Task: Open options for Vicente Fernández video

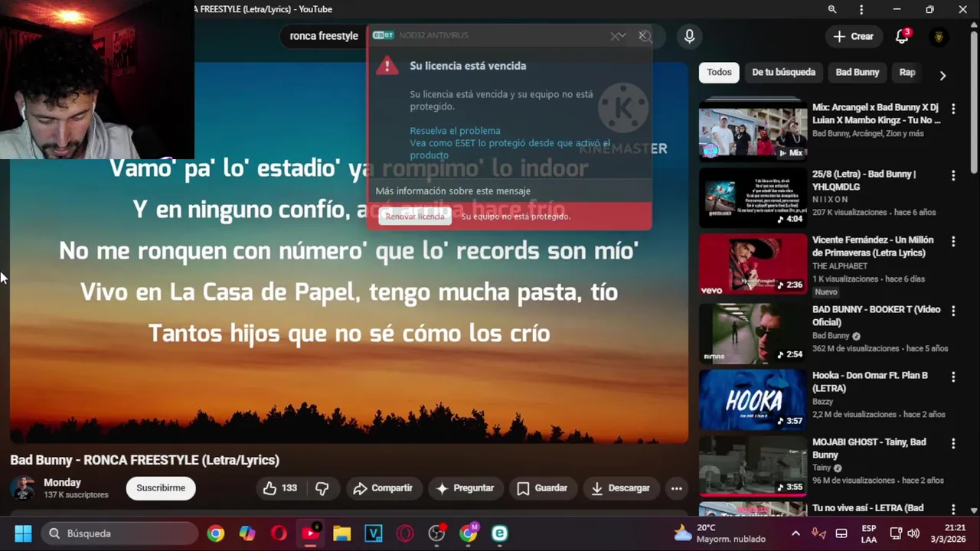Action: click(x=953, y=241)
